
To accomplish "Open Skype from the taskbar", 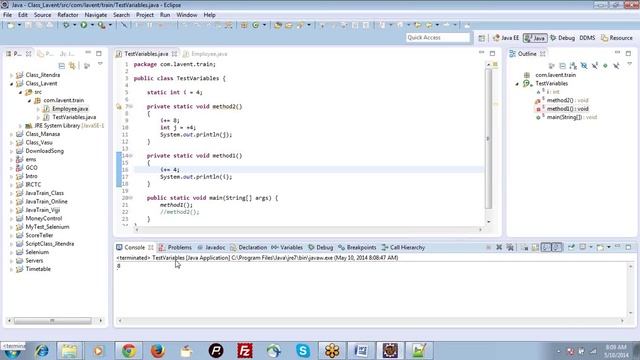I will 303,351.
